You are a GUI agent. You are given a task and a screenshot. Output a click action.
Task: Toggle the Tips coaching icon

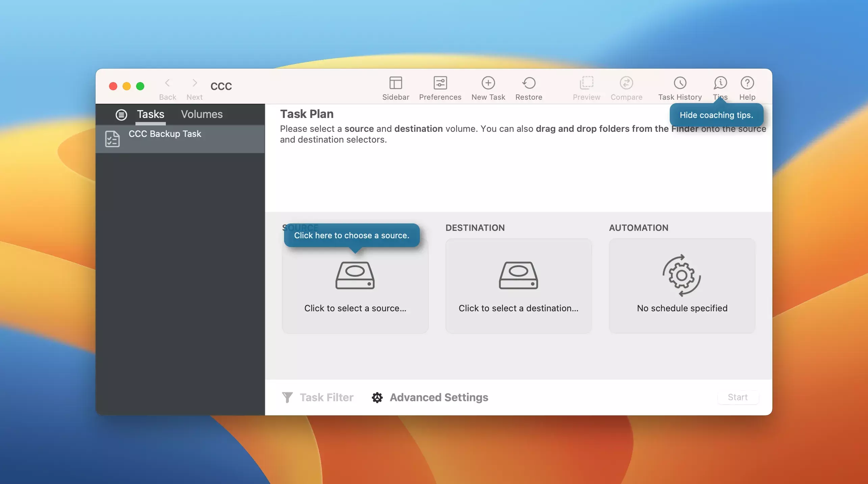pyautogui.click(x=720, y=83)
